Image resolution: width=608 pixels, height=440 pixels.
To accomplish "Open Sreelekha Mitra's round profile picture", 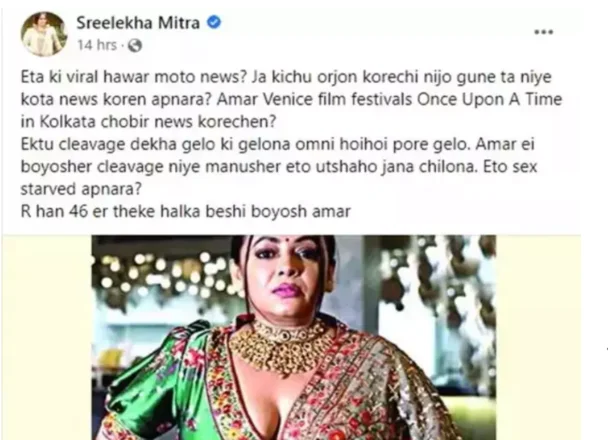I will 44,34.
